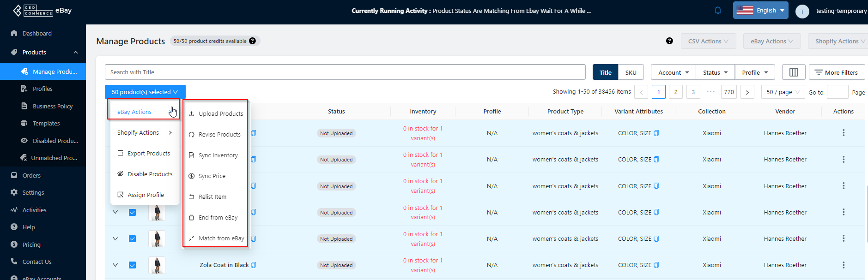Select Upload Products from the submenu

(216, 113)
